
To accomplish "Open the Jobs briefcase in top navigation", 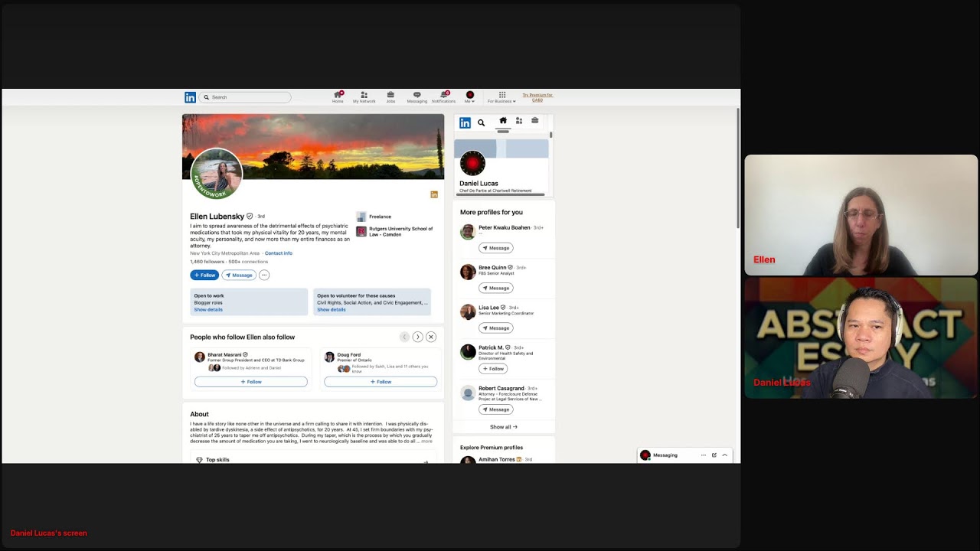I will point(390,97).
